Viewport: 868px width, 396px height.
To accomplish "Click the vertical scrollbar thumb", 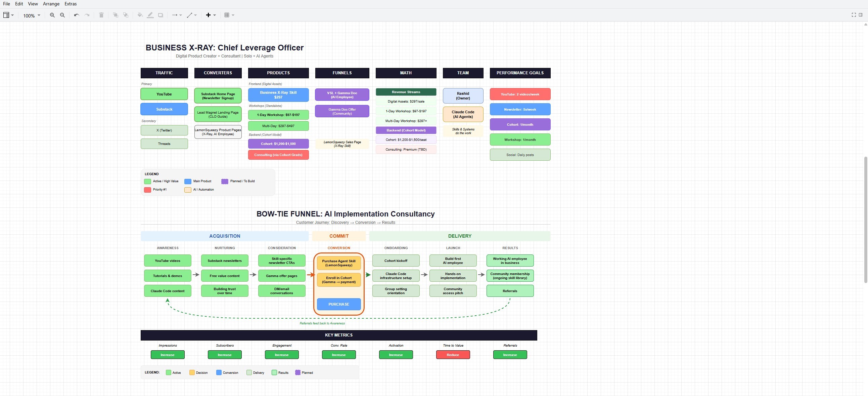I will [865, 219].
